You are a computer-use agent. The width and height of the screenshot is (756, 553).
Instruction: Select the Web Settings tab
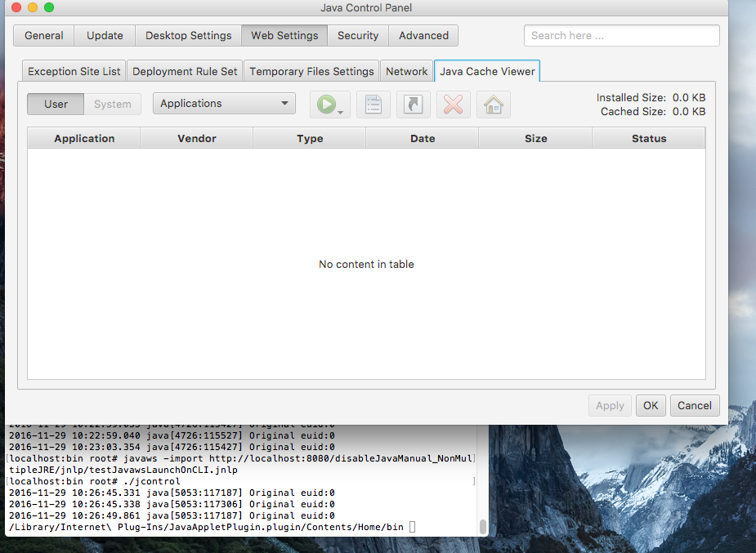[x=284, y=36]
